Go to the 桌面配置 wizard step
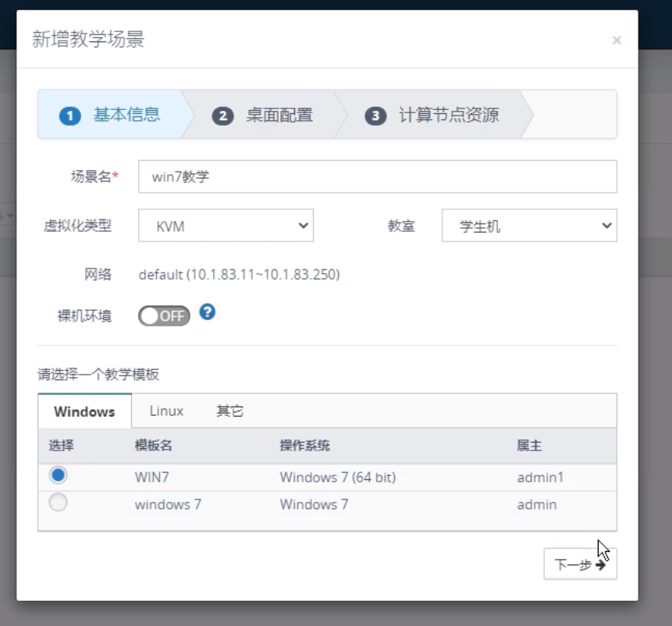 point(279,116)
